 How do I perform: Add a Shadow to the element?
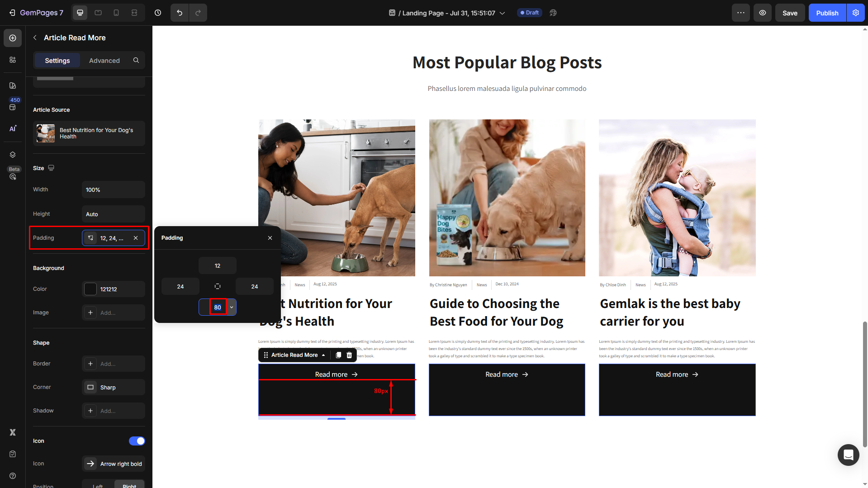pyautogui.click(x=114, y=411)
